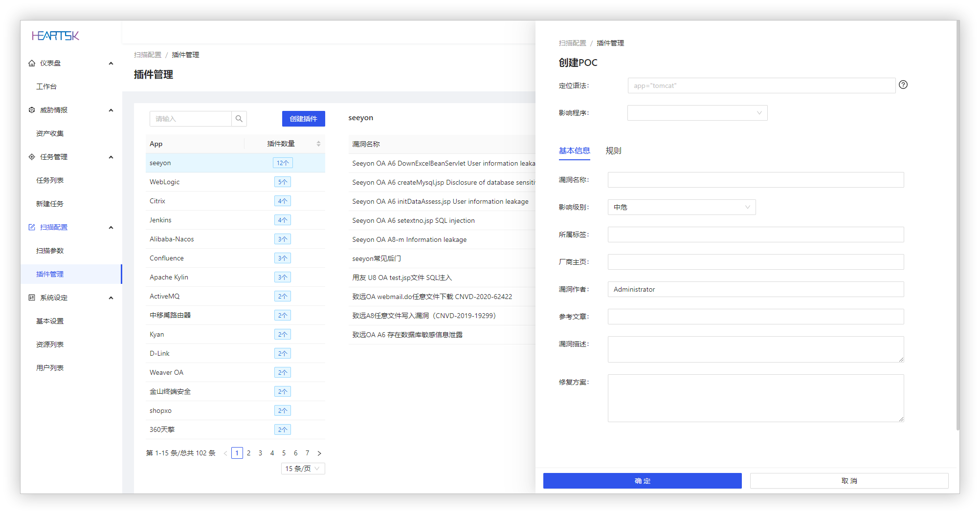Open the 15 条/页 page size dropdown
The width and height of the screenshot is (980, 514).
coord(303,469)
